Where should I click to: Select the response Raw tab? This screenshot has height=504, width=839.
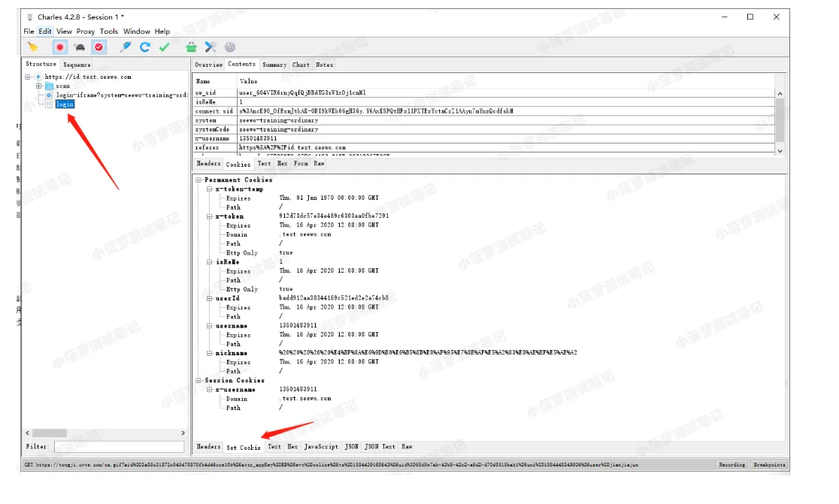[407, 447]
